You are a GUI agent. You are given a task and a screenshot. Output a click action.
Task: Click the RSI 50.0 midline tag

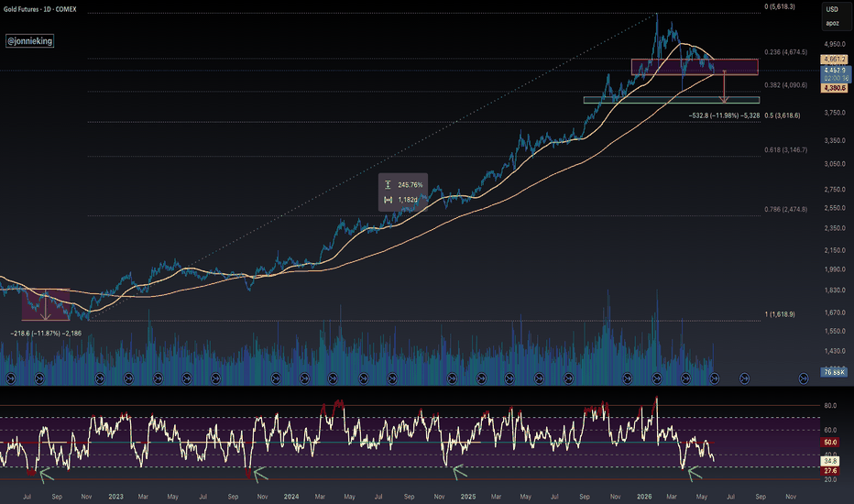click(x=830, y=443)
